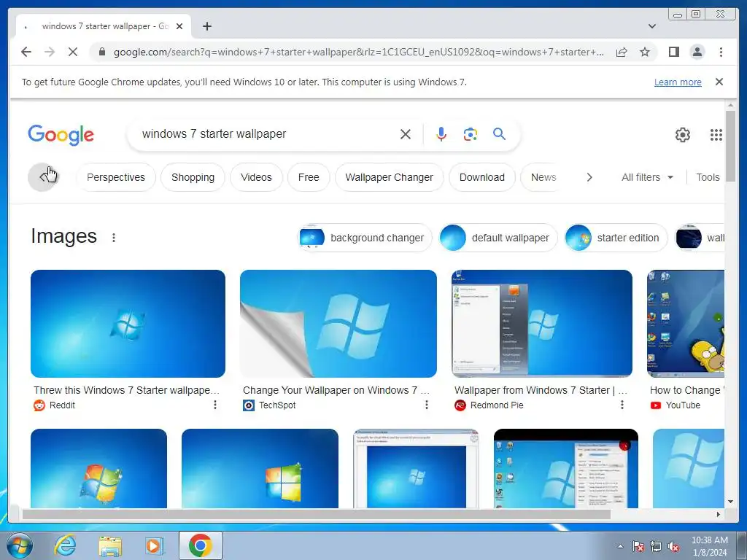Open Wallpaper from Windows 7 Starter link
The width and height of the screenshot is (747, 560).
pyautogui.click(x=541, y=390)
